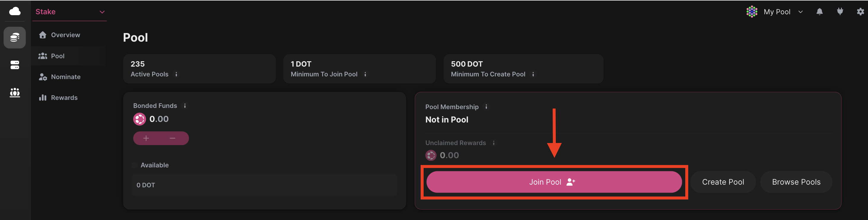The image size is (868, 220).
Task: Show info for Unclaimed Rewards
Action: point(494,143)
